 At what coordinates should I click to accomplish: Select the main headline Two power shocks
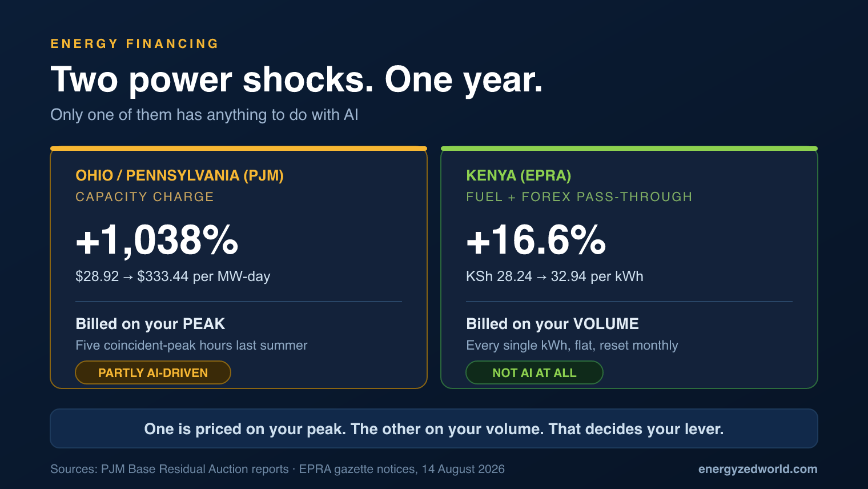[296, 79]
